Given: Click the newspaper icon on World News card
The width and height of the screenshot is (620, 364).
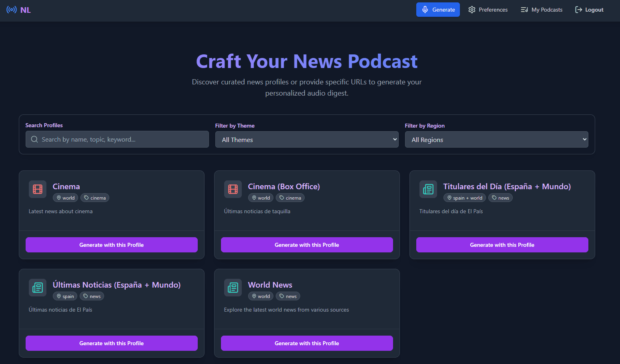Looking at the screenshot, I should click(233, 288).
